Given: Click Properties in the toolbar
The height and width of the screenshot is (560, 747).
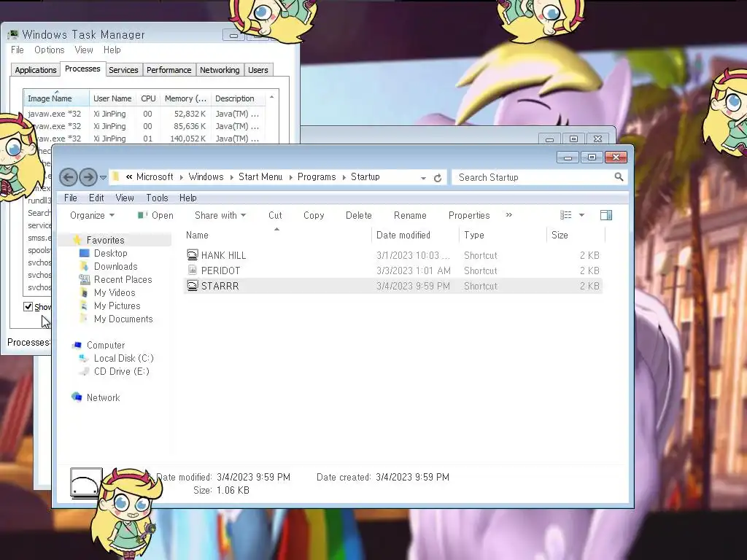Looking at the screenshot, I should (469, 215).
